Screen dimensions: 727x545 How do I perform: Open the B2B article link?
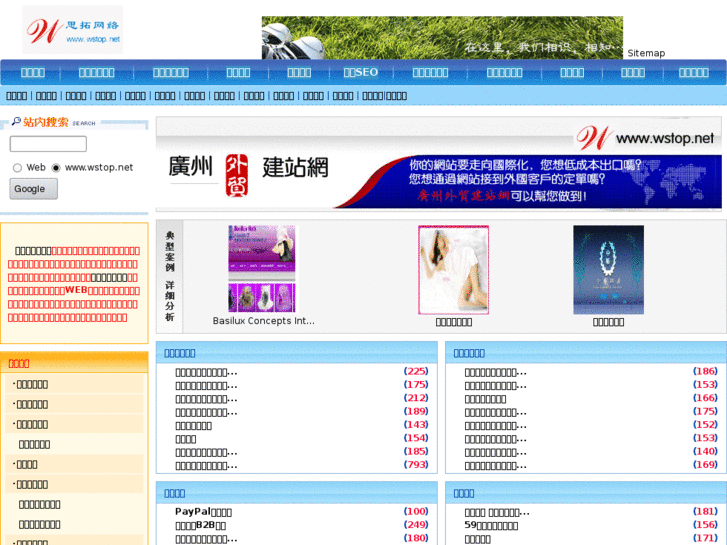click(200, 525)
